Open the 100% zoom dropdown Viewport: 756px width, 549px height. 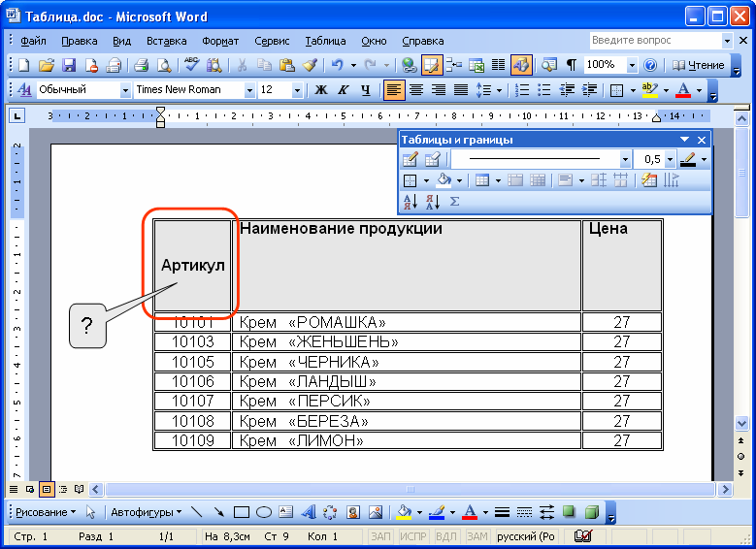coord(632,65)
